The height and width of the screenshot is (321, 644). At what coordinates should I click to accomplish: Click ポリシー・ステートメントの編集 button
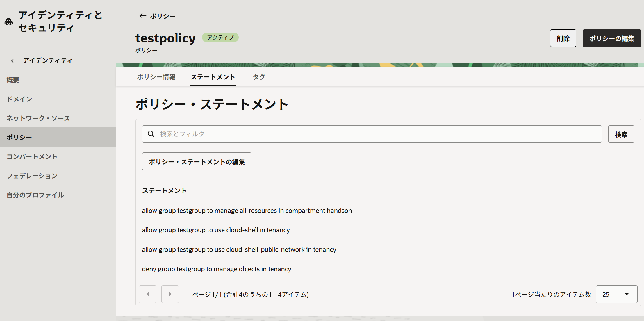(x=197, y=161)
